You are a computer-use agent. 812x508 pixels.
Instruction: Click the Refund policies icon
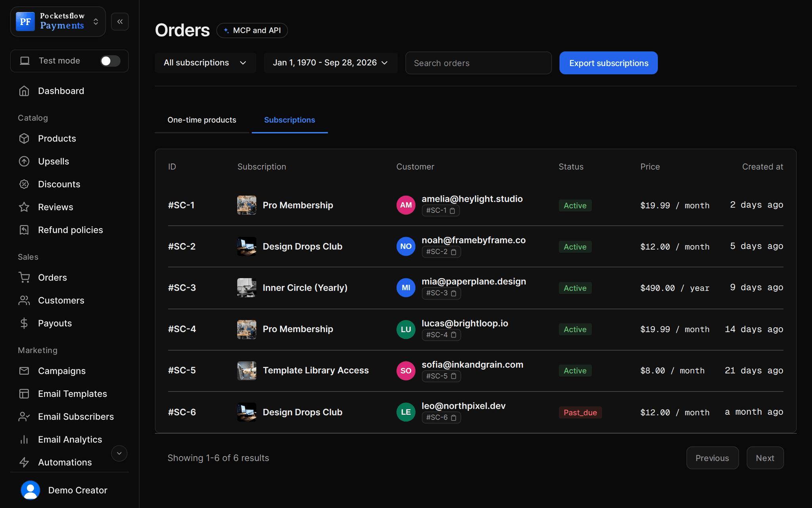point(24,230)
